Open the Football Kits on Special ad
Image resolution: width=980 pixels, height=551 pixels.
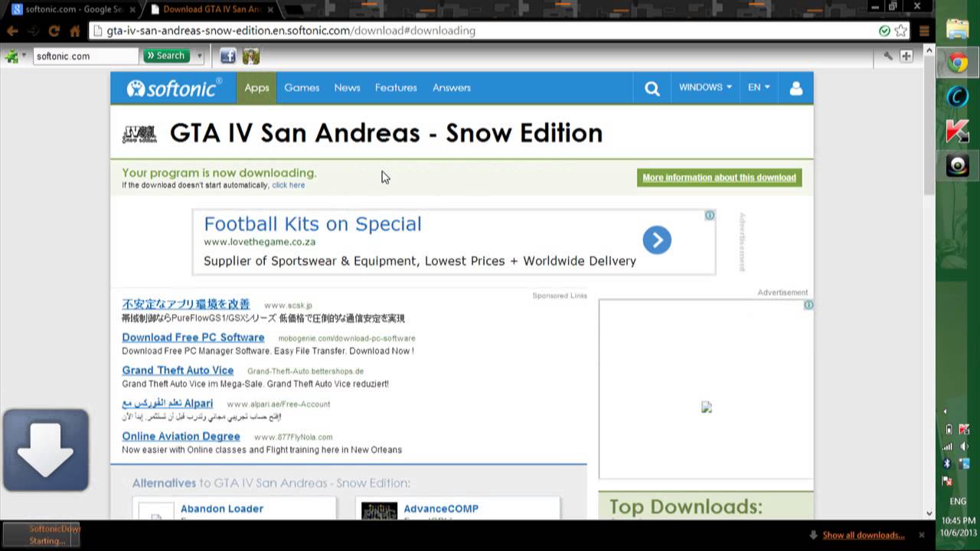[x=312, y=224]
